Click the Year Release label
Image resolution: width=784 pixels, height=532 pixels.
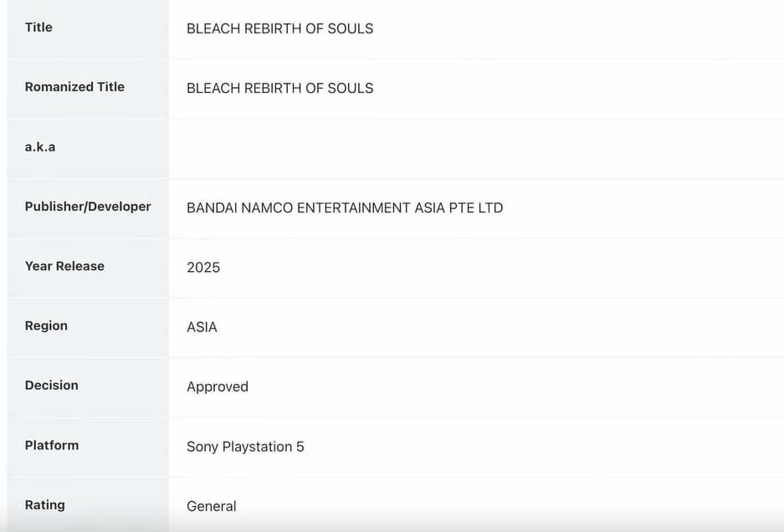pos(64,266)
